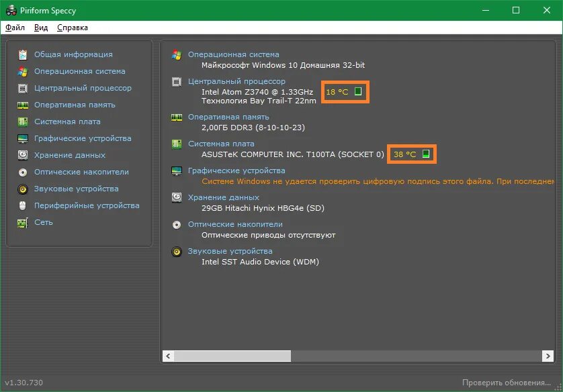Click version number v1.30.730
Viewport: 563px width, 392px height.
coord(24,383)
